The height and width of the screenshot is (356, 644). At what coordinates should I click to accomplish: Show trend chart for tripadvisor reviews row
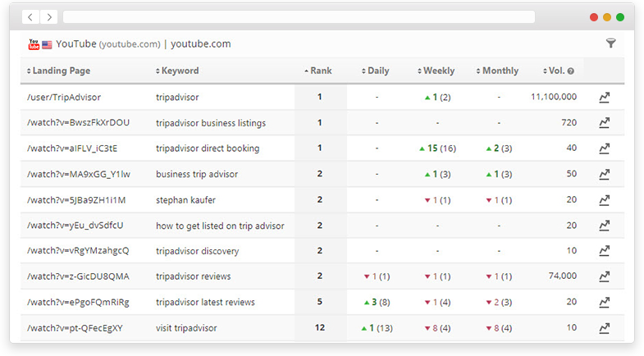pyautogui.click(x=605, y=276)
